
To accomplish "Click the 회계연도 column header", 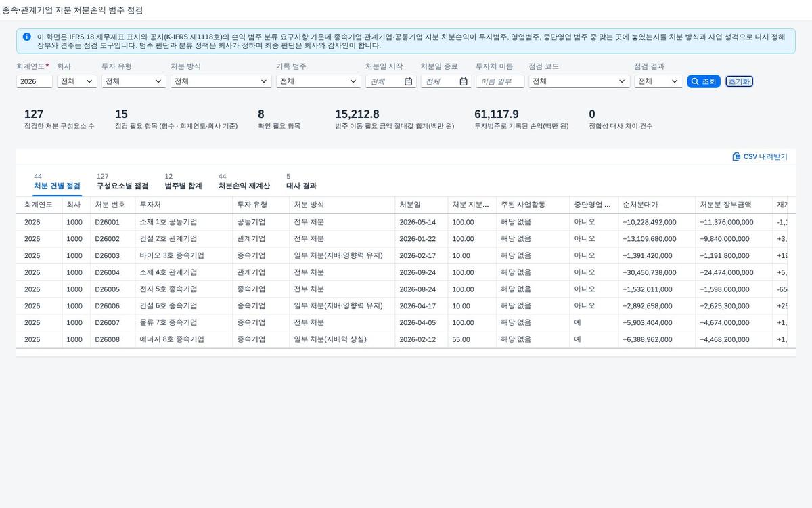I will point(39,205).
